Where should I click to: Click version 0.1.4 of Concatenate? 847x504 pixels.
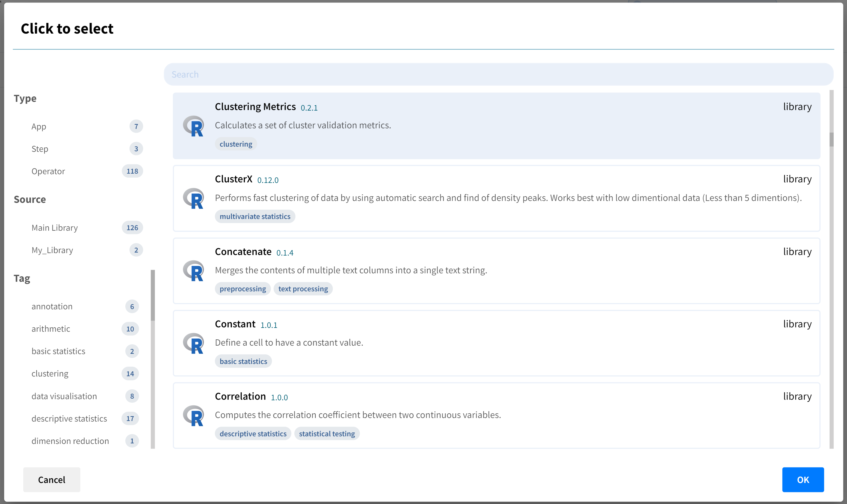pos(285,253)
